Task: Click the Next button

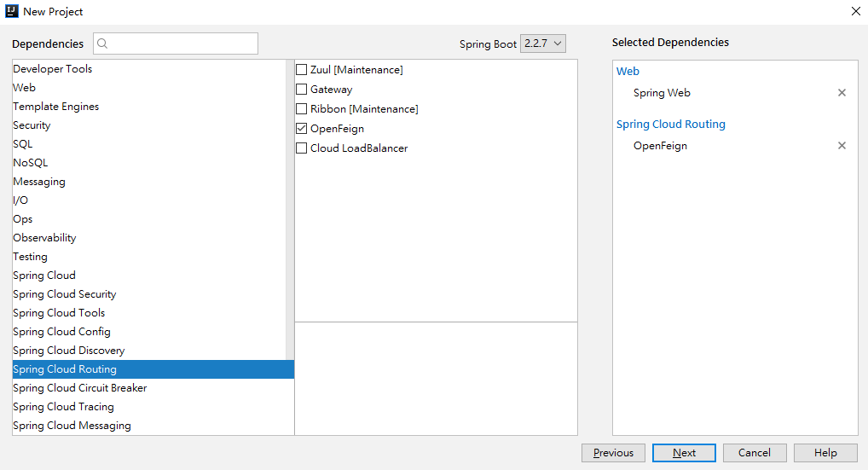Action: pyautogui.click(x=684, y=453)
